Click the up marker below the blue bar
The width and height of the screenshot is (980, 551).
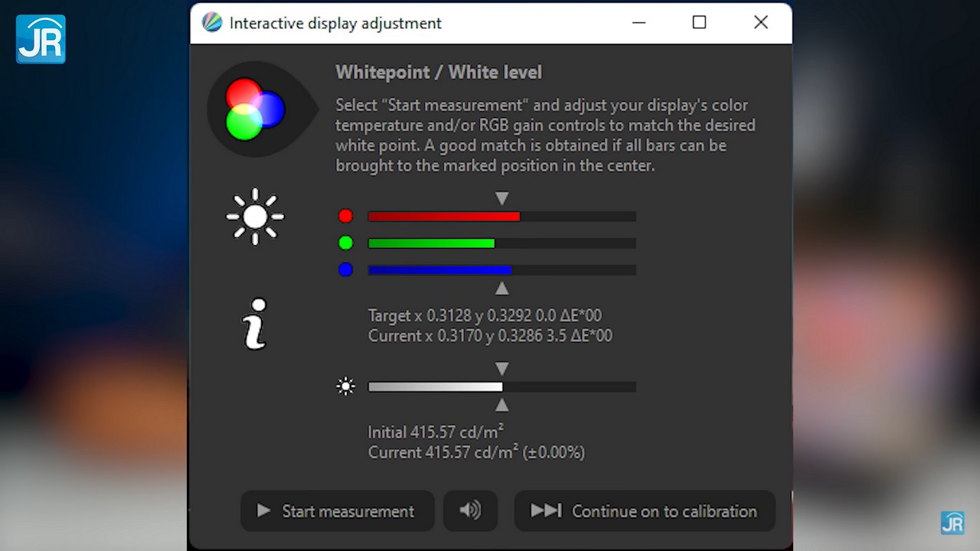tap(501, 289)
